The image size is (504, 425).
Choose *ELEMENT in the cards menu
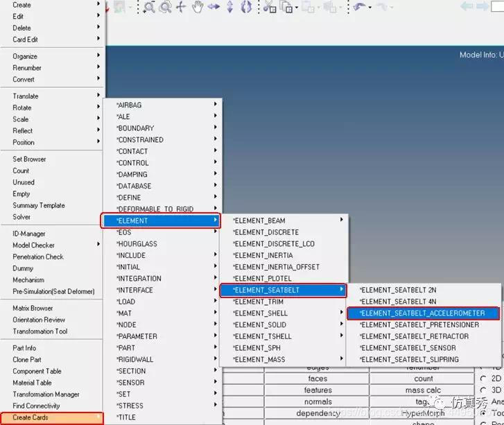[161, 220]
